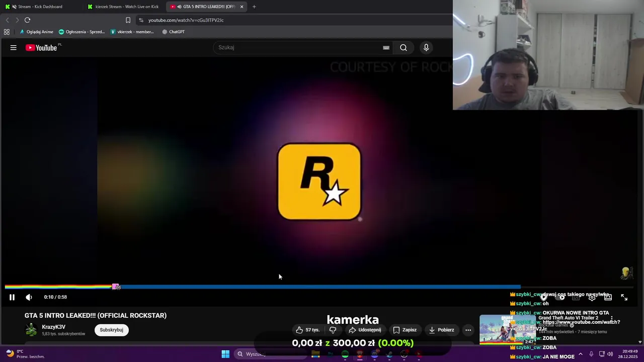Click the youtube.com address bar URL
644x362 pixels.
click(x=186, y=20)
